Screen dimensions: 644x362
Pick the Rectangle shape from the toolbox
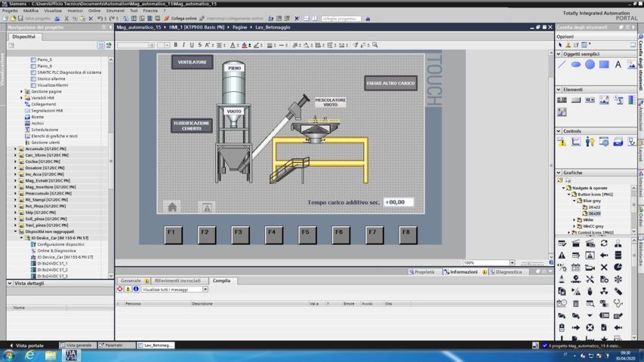pyautogui.click(x=604, y=65)
